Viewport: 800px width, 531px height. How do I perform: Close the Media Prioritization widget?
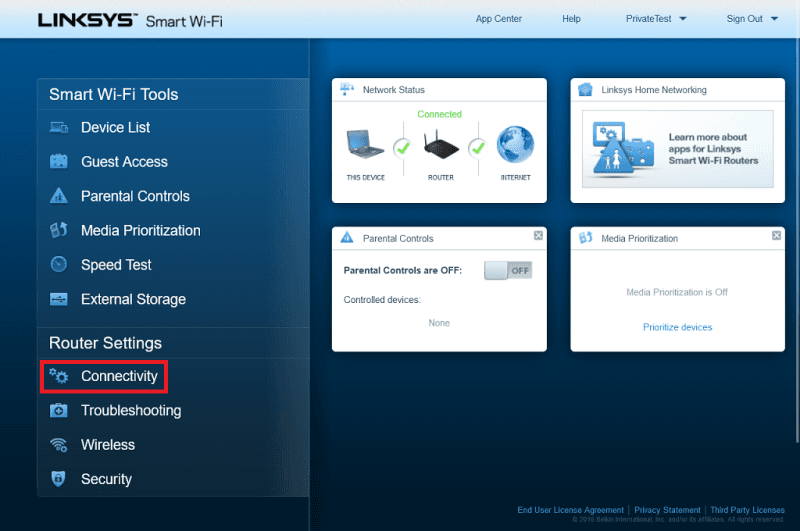(777, 236)
